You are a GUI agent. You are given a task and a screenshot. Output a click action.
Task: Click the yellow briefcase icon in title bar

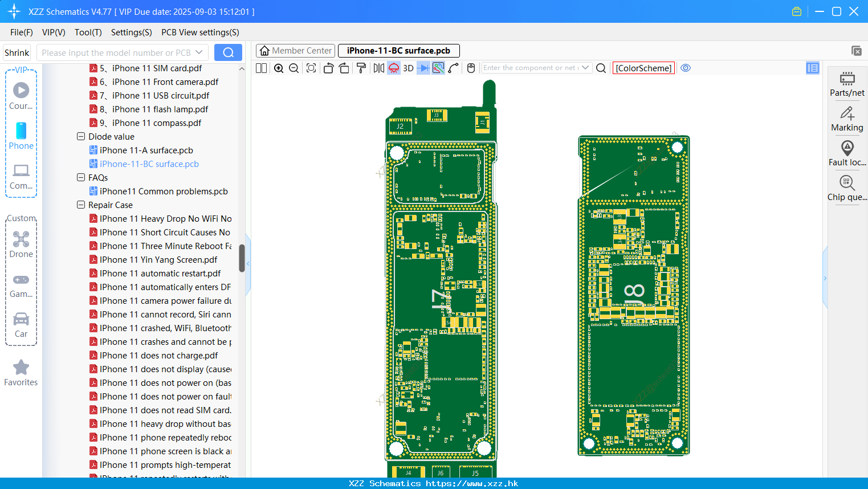pyautogui.click(x=797, y=11)
